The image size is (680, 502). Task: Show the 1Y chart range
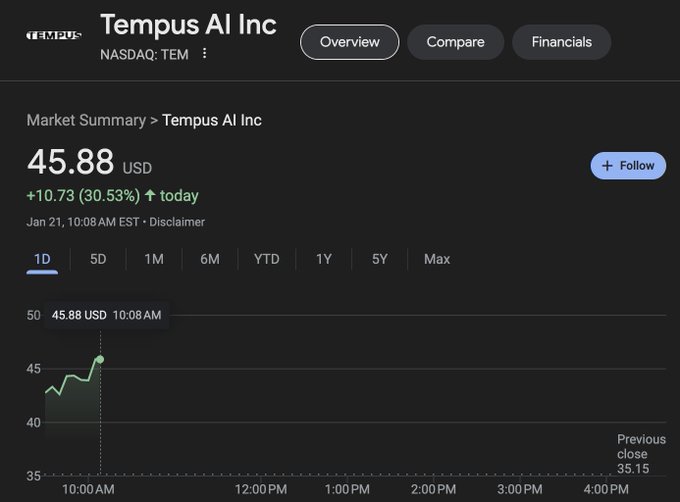click(x=324, y=259)
